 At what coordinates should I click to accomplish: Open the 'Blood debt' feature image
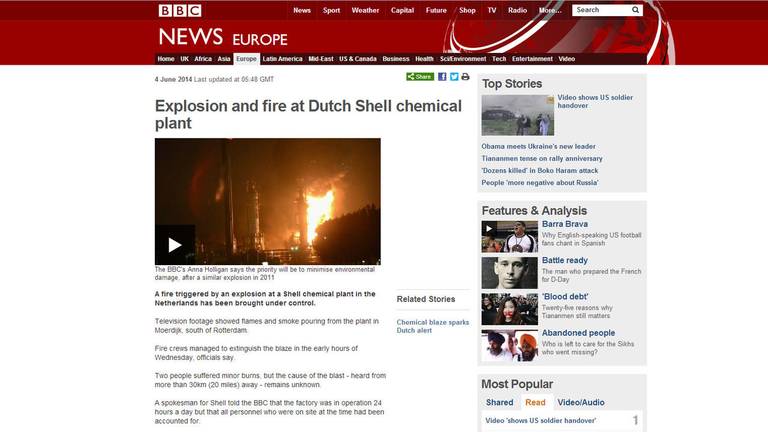point(509,309)
